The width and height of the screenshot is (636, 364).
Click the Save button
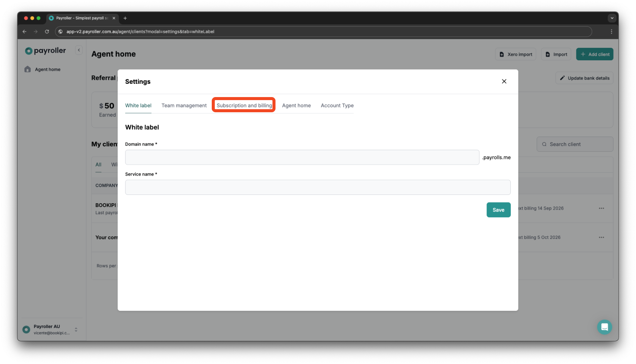(x=498, y=210)
